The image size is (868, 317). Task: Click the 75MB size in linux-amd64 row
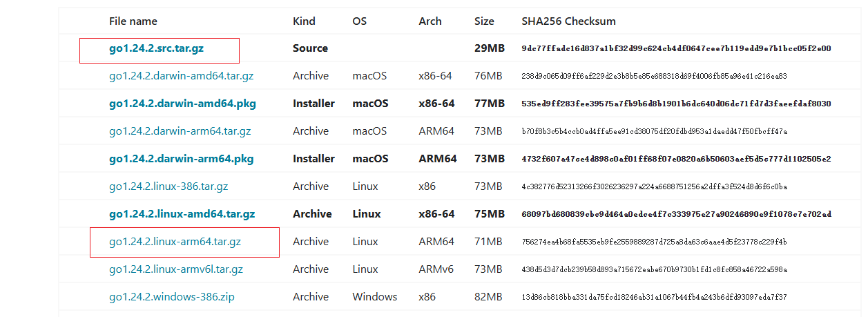click(x=490, y=214)
